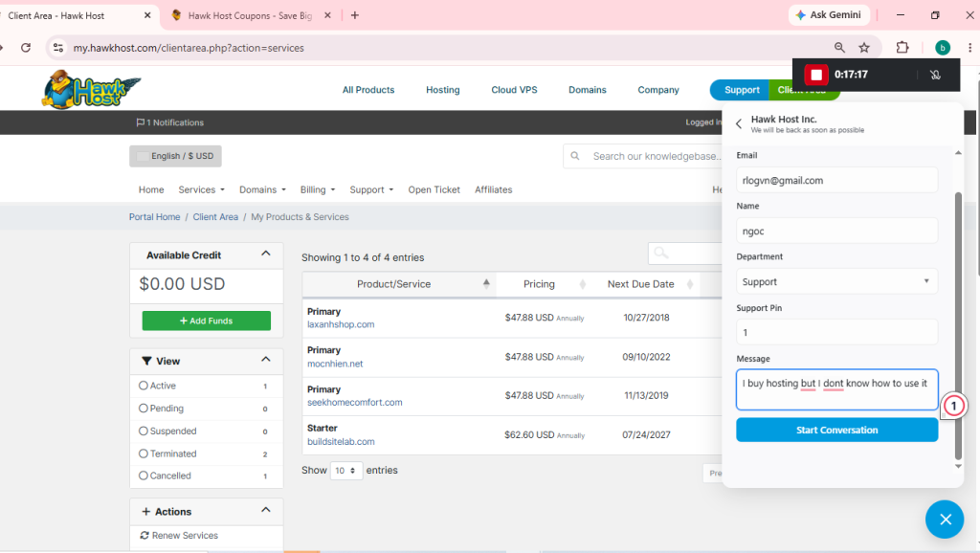Sort by the Next Due Date column arrows
This screenshot has height=553, width=980.
(x=690, y=284)
